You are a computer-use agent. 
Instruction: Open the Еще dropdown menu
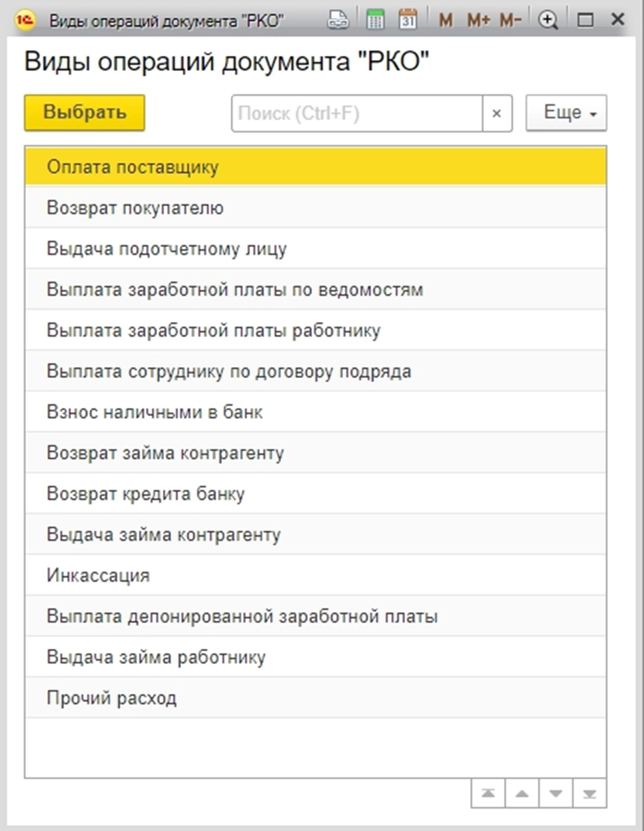pos(566,113)
